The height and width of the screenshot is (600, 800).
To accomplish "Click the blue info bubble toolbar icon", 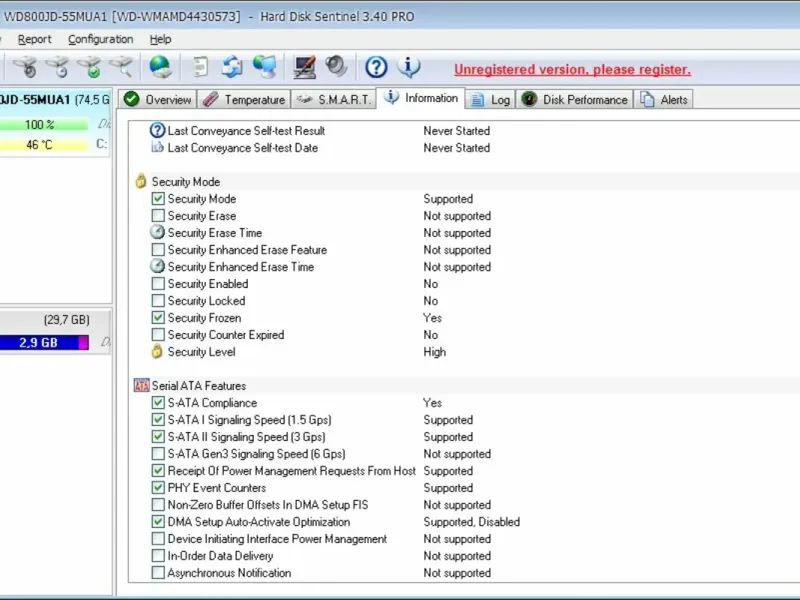I will point(409,67).
